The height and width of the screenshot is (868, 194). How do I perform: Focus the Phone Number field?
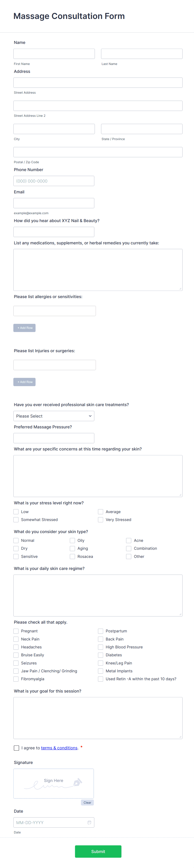coord(54,181)
